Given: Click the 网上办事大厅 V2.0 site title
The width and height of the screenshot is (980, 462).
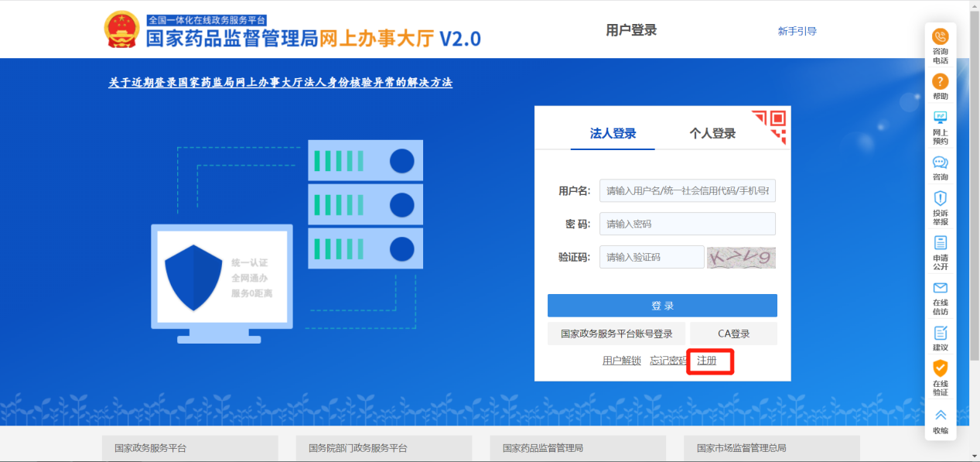Looking at the screenshot, I should pyautogui.click(x=401, y=39).
